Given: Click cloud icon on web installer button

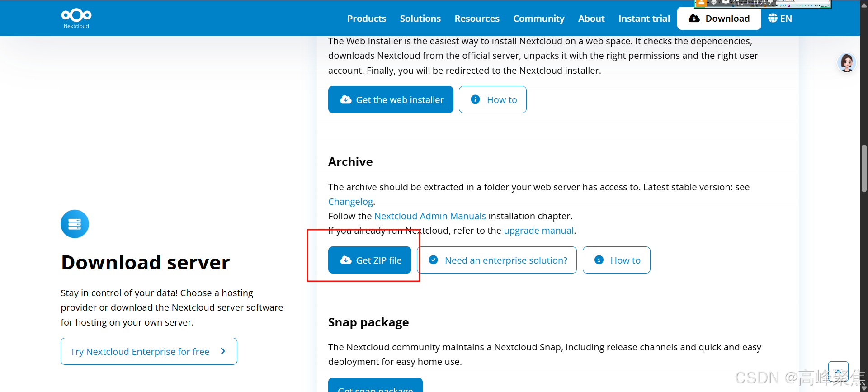Looking at the screenshot, I should point(346,99).
